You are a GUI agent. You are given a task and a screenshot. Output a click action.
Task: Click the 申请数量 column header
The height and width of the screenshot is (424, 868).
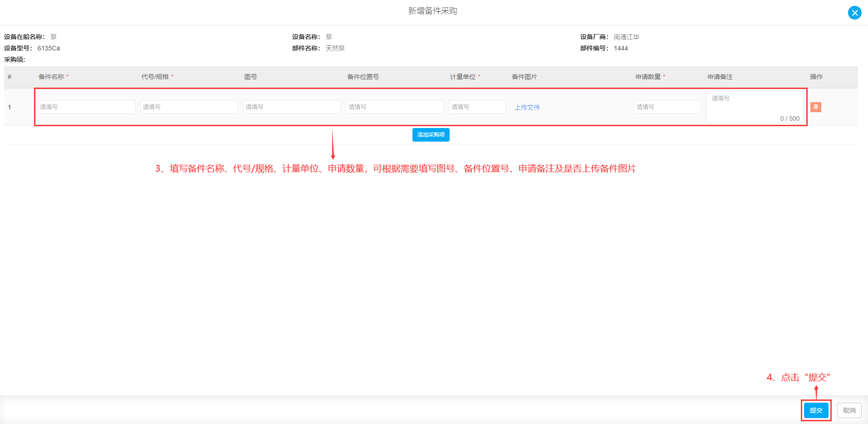[648, 77]
